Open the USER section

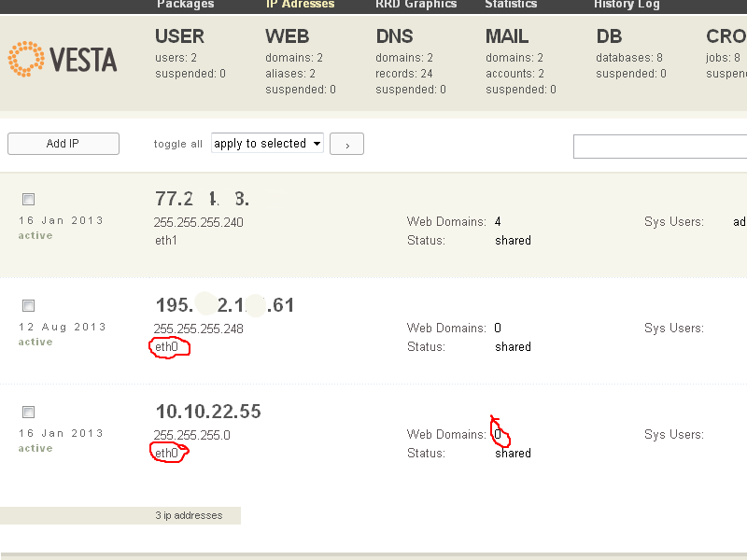coord(179,37)
